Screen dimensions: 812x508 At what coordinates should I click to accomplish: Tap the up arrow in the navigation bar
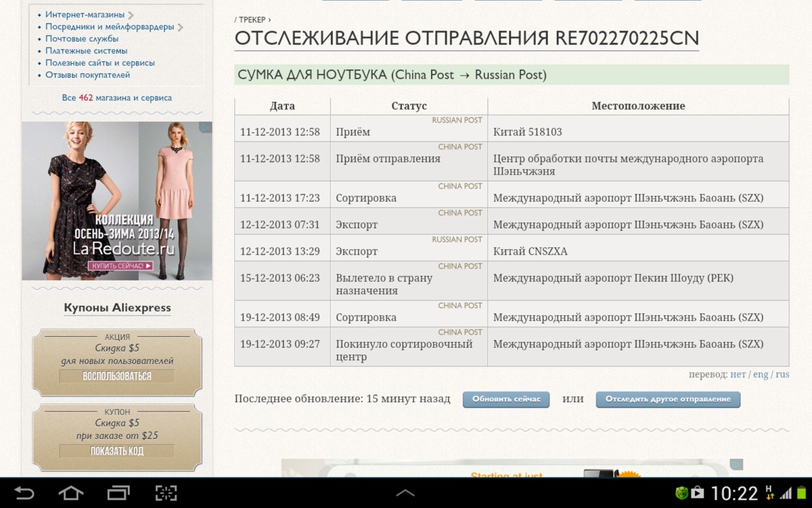point(405,493)
